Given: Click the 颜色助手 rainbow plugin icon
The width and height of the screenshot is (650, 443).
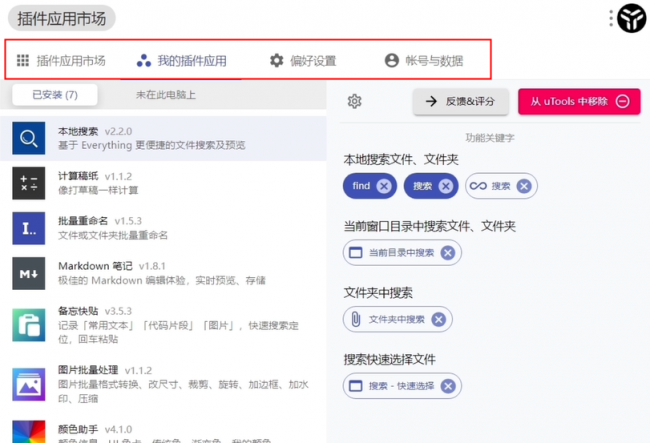Looking at the screenshot, I should point(29,432).
